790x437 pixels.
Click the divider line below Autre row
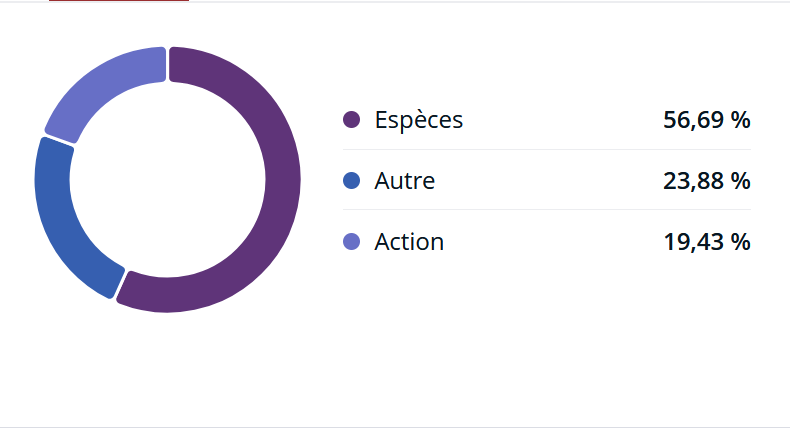click(547, 209)
